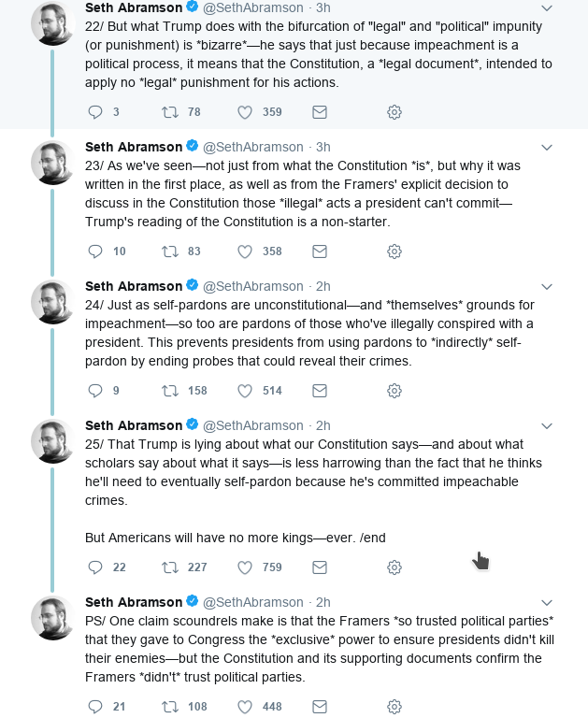Retweet the PS/ tweet
Image resolution: width=588 pixels, height=718 pixels.
(x=170, y=707)
